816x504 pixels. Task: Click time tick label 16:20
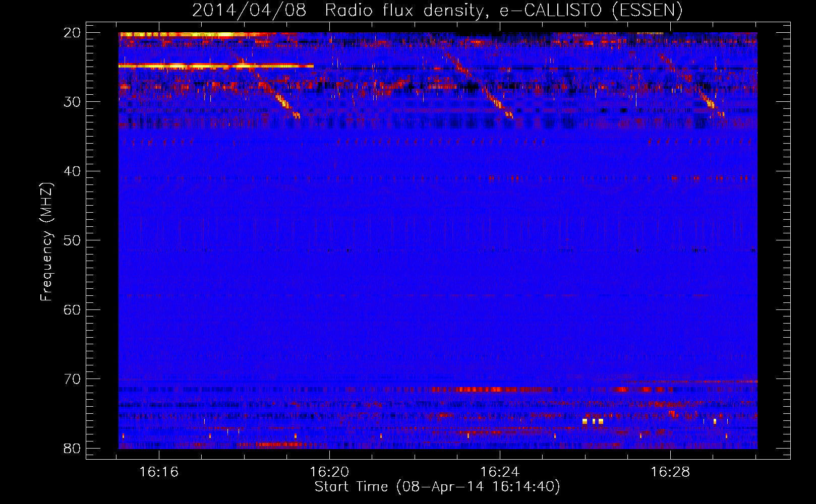click(x=329, y=472)
